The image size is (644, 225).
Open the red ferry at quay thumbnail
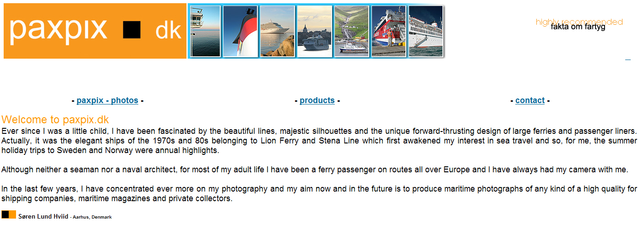(388, 31)
